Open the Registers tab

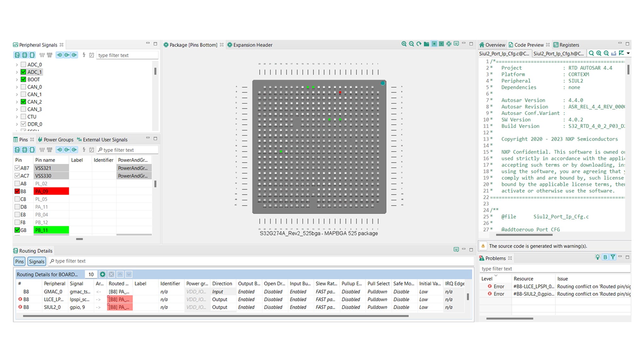[566, 45]
